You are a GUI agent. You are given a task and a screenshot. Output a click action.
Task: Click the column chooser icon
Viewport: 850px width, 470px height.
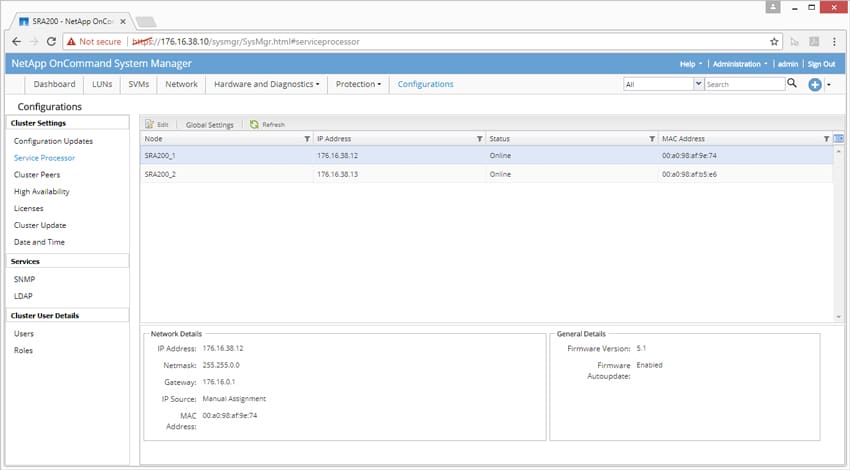(839, 139)
